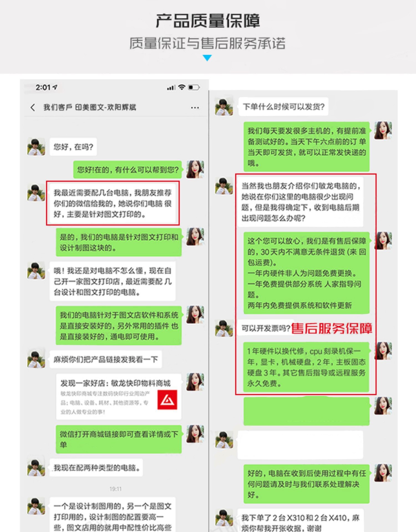This screenshot has height=532, width=416.
Task: Tap agent avatar beside blank green bubble
Action: 383,406
